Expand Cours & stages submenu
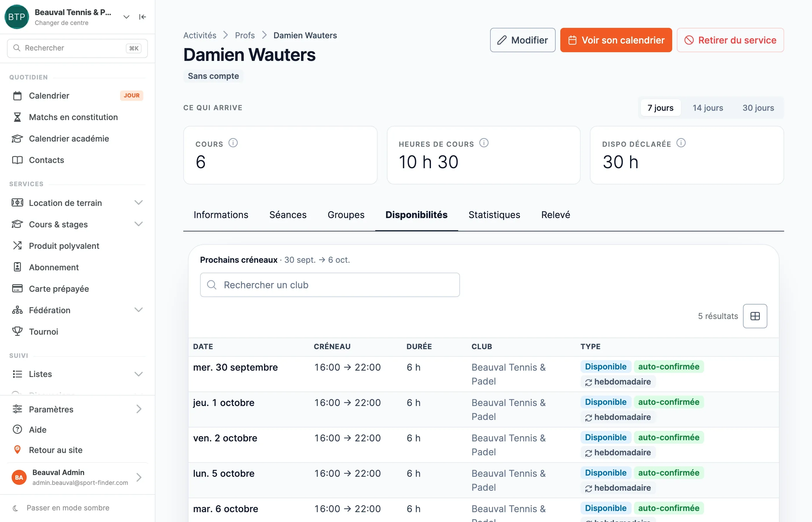812x522 pixels. (x=139, y=224)
